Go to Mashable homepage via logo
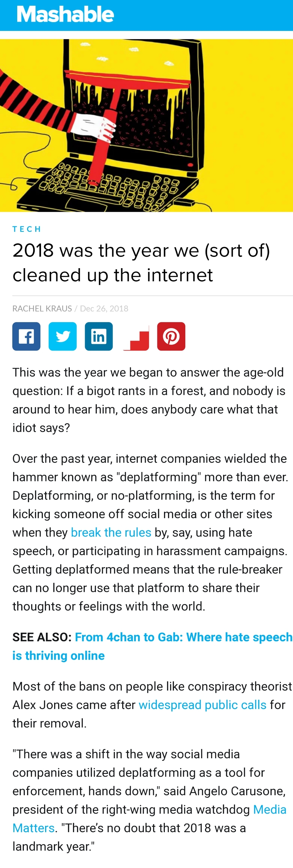This screenshot has width=293, height=868. tap(66, 15)
